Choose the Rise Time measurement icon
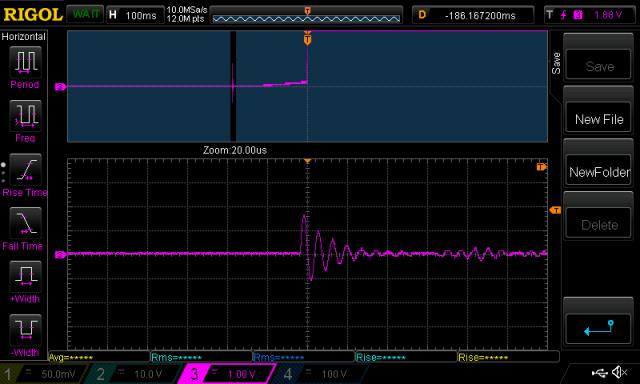 [25, 169]
